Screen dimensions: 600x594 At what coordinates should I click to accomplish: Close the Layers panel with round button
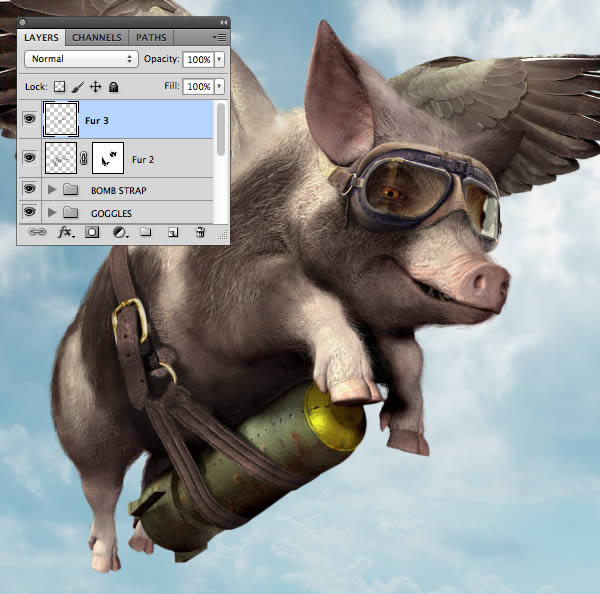pos(22,23)
